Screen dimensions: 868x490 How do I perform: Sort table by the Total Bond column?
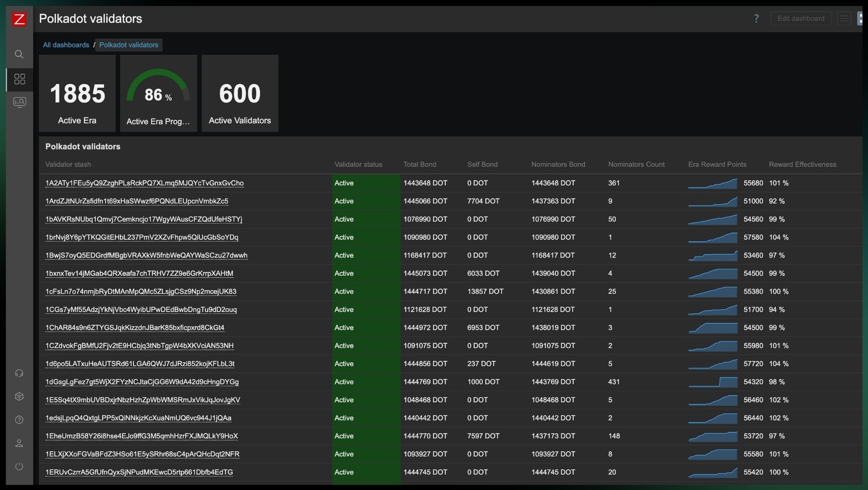[420, 164]
